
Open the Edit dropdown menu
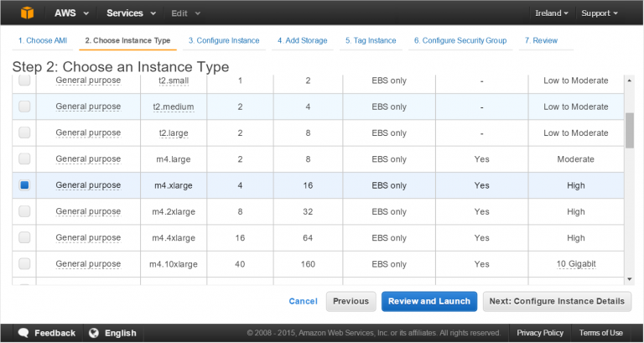coord(185,13)
